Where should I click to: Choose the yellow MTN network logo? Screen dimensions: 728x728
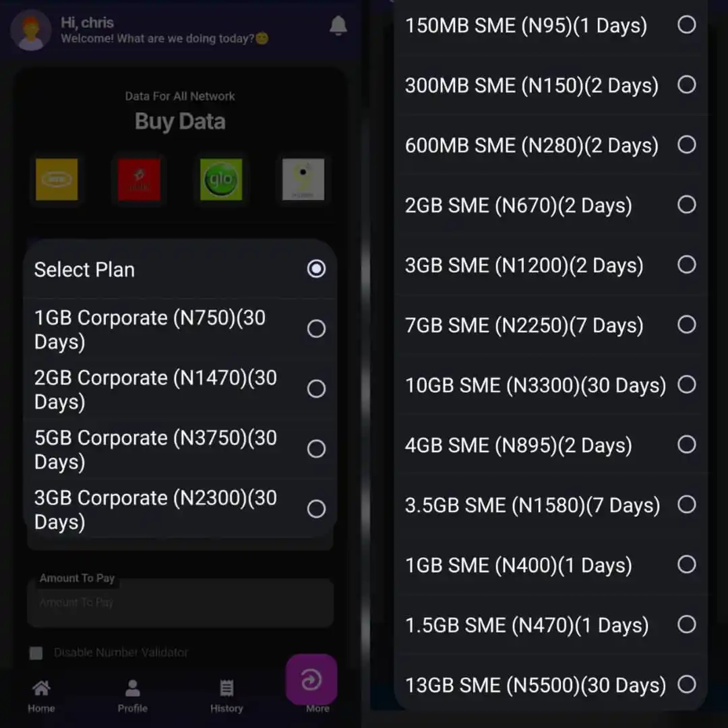[57, 180]
